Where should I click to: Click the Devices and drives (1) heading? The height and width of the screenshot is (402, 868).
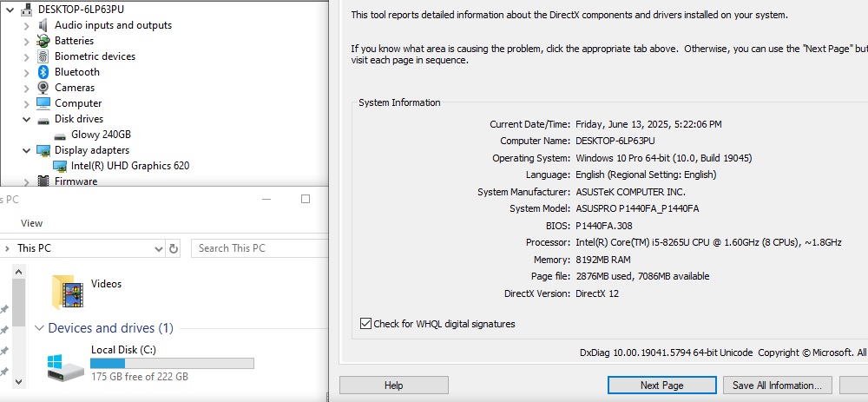[x=111, y=328]
